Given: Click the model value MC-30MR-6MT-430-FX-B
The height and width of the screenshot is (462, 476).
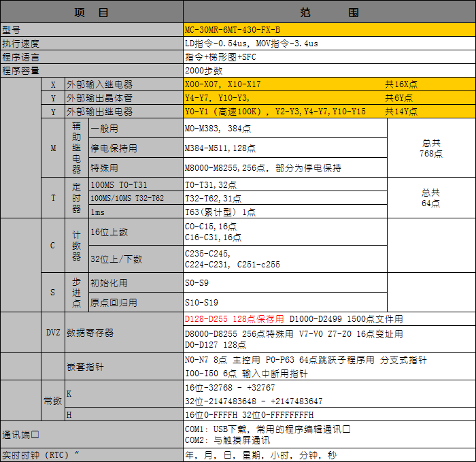Looking at the screenshot, I should (x=233, y=30).
